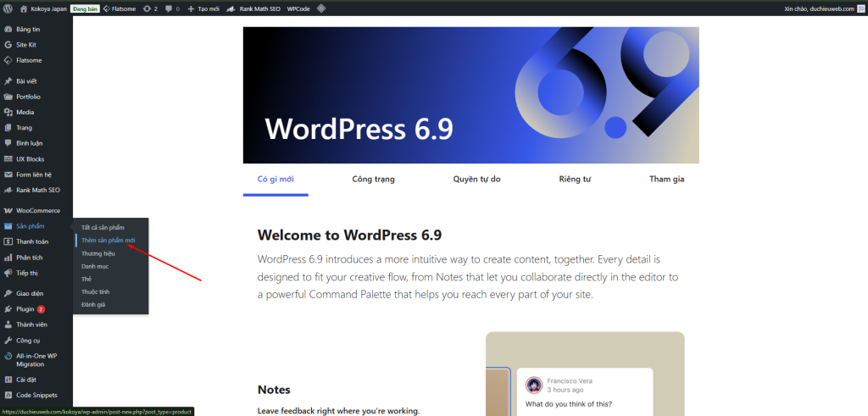Open the updates icon showing 2
The height and width of the screenshot is (416, 868).
[147, 8]
